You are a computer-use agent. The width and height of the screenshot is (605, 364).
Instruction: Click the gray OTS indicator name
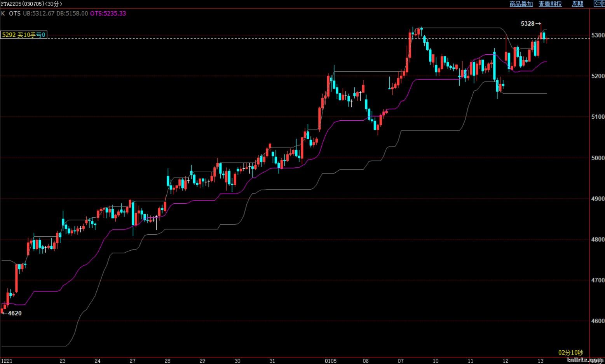[x=15, y=13]
